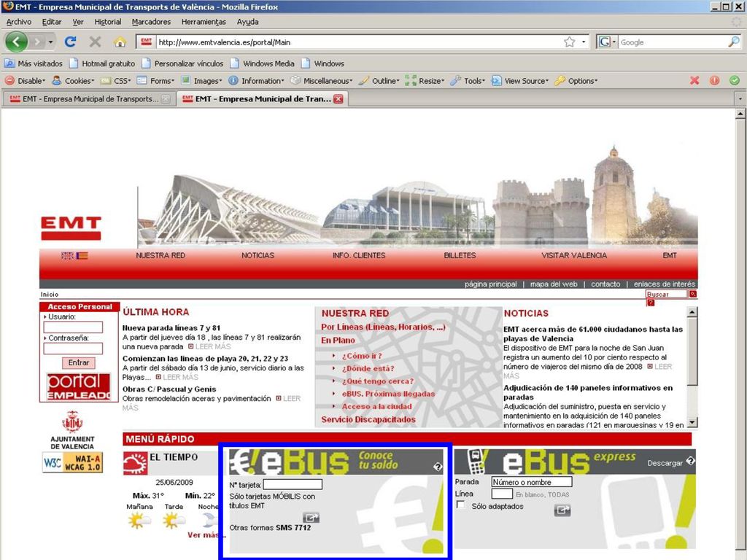
Task: Click the Ajuntament de Valencia crest
Action: pyautogui.click(x=72, y=422)
